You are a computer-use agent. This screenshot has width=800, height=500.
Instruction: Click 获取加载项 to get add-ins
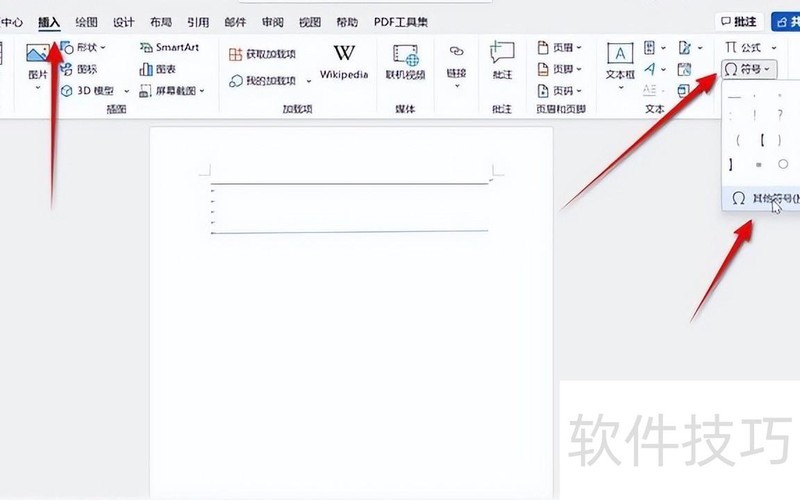pos(262,54)
